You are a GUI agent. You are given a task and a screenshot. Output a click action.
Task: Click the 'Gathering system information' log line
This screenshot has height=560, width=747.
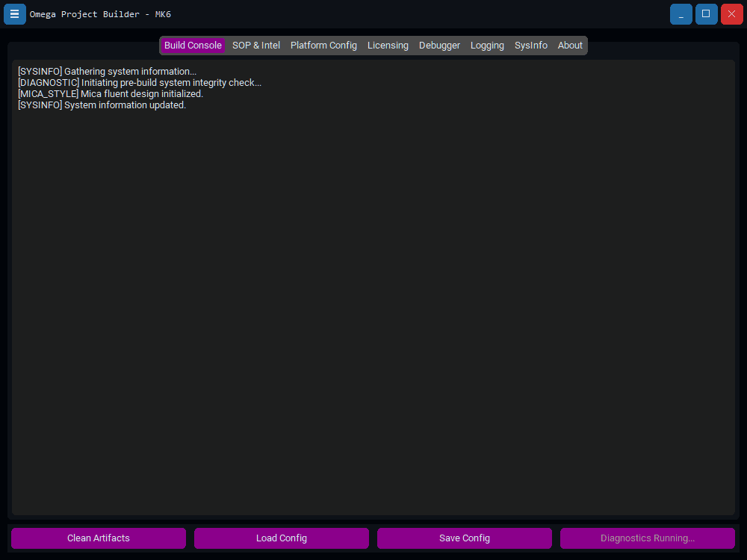[x=107, y=72]
